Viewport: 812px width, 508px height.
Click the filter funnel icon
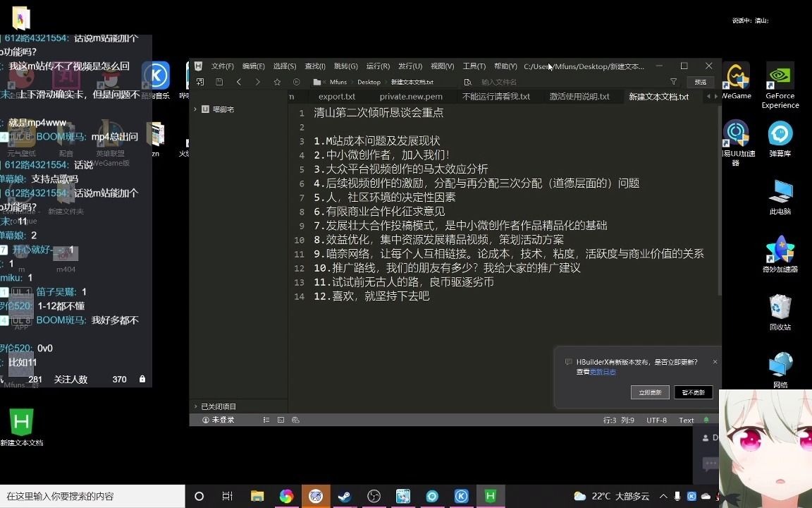coord(673,82)
